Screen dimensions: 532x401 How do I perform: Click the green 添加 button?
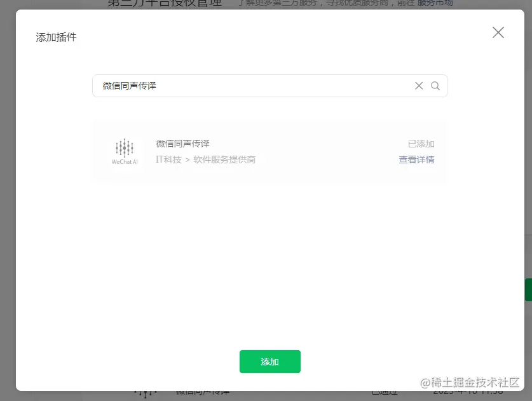(x=270, y=362)
